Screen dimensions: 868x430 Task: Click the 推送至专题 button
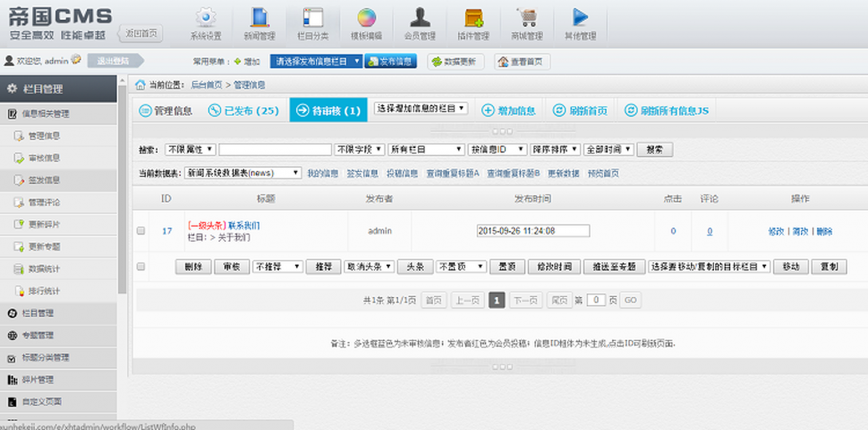(614, 267)
